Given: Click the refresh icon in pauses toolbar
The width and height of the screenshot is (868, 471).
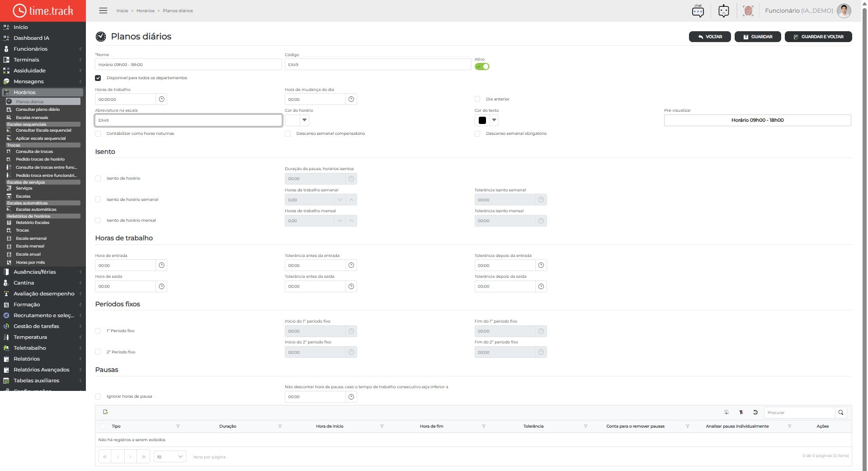Looking at the screenshot, I should tap(755, 413).
